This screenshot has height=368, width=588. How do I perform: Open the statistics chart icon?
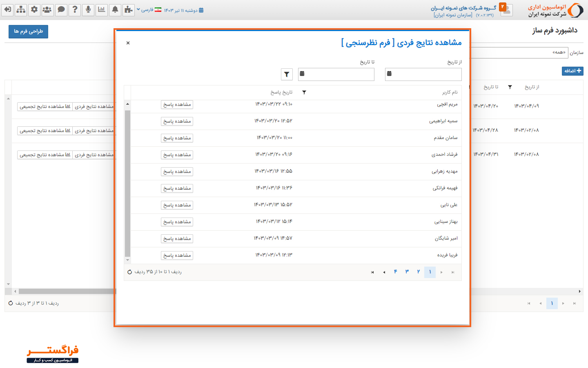click(102, 10)
